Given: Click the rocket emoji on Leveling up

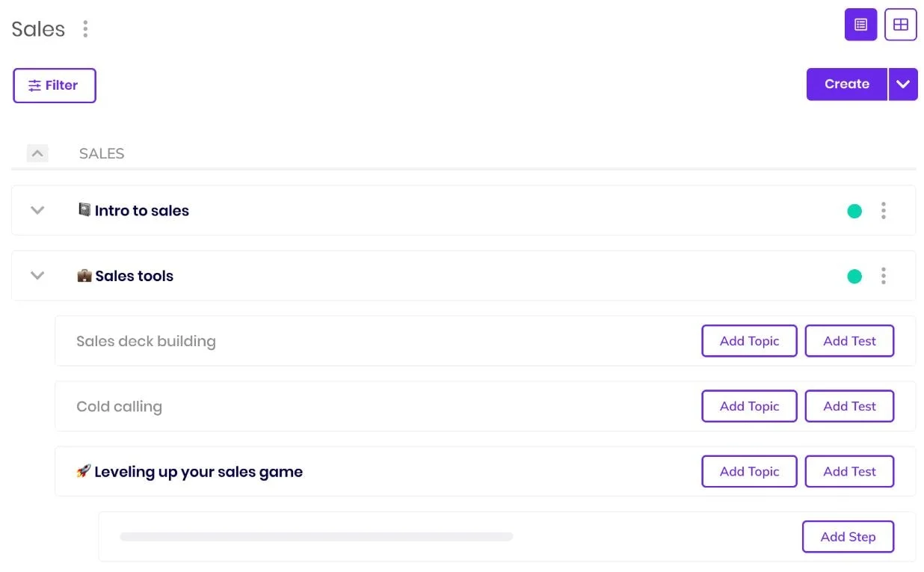Looking at the screenshot, I should [x=84, y=471].
